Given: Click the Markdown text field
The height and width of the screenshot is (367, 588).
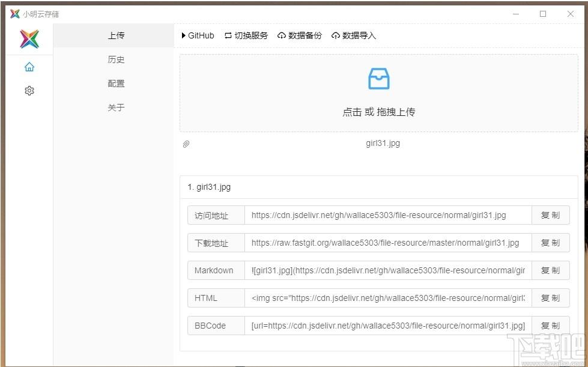Looking at the screenshot, I should pyautogui.click(x=388, y=270).
